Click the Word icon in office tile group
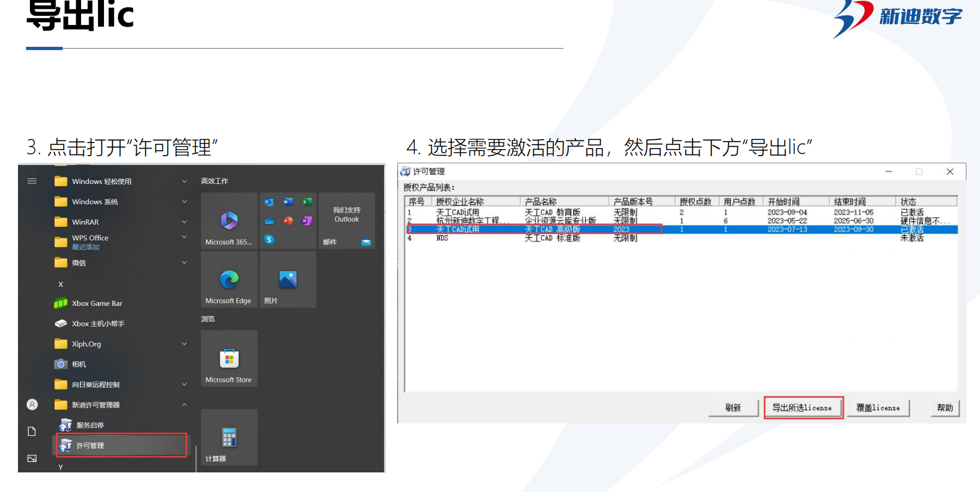The image size is (980, 492). tap(288, 202)
